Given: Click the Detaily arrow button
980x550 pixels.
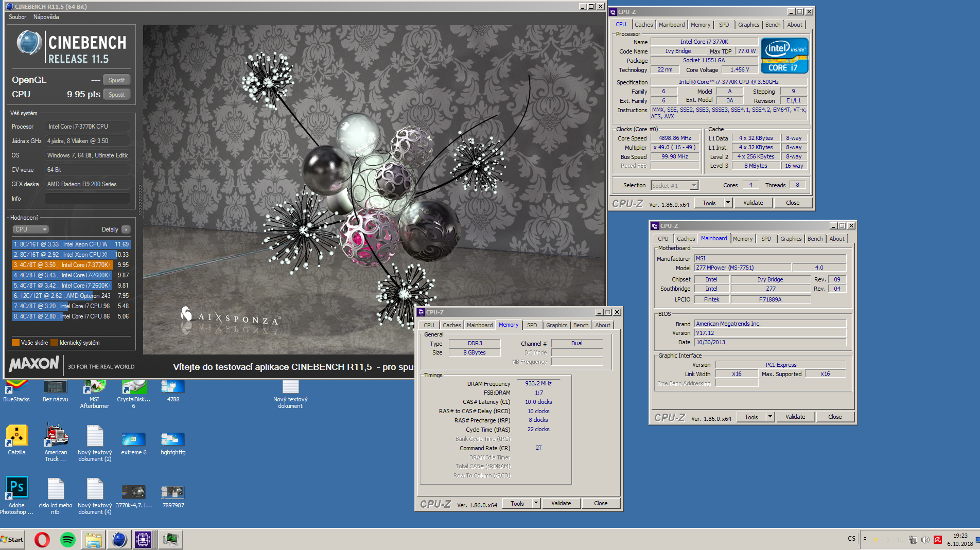Looking at the screenshot, I should pyautogui.click(x=126, y=229).
